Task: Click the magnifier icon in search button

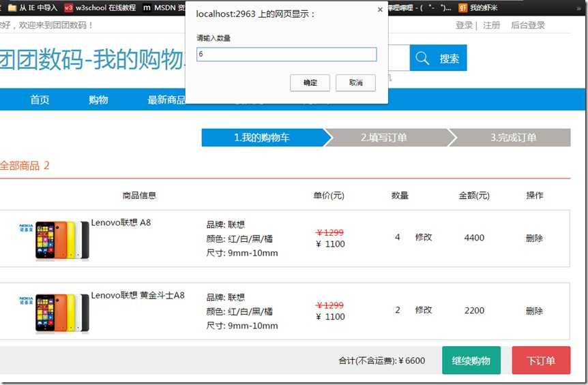Action: [x=422, y=58]
